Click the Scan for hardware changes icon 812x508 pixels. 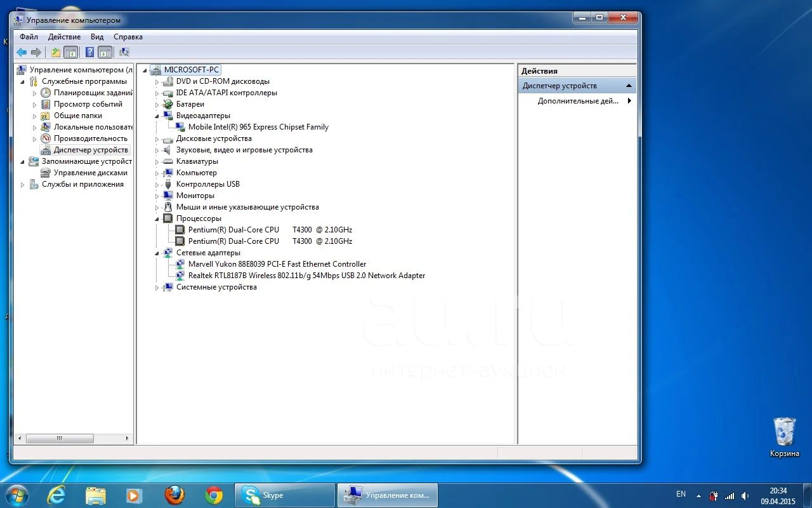click(124, 52)
